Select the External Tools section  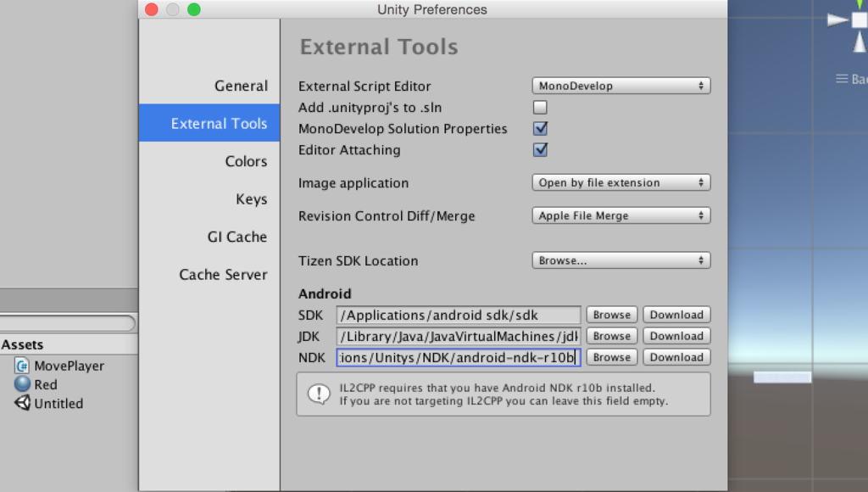point(209,123)
